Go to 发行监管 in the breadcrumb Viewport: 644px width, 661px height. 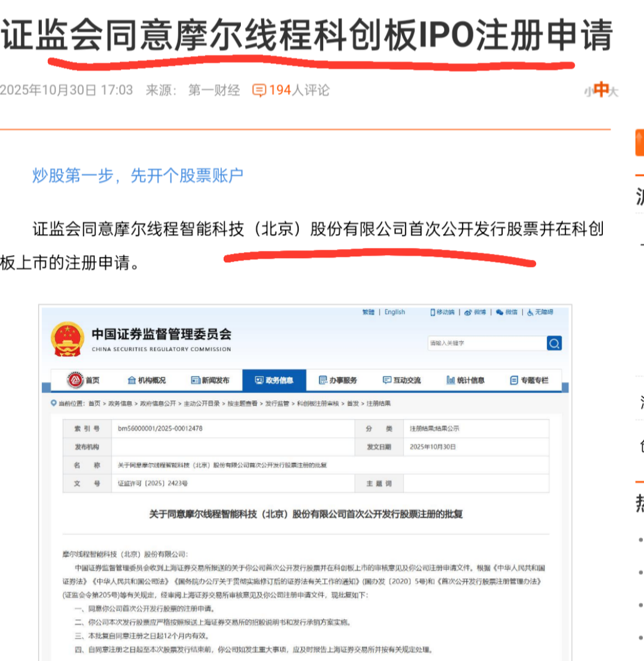point(277,404)
